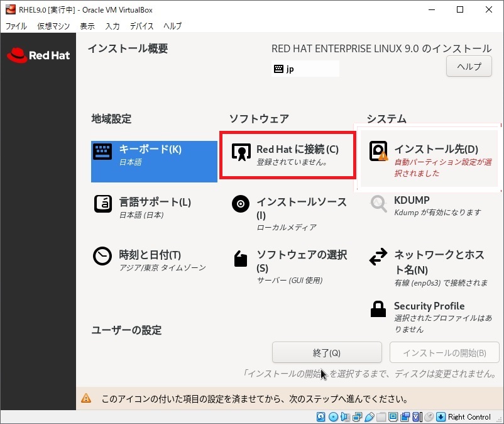This screenshot has width=504, height=424.
Task: Click the display status bar icon
Action: [x=393, y=417]
